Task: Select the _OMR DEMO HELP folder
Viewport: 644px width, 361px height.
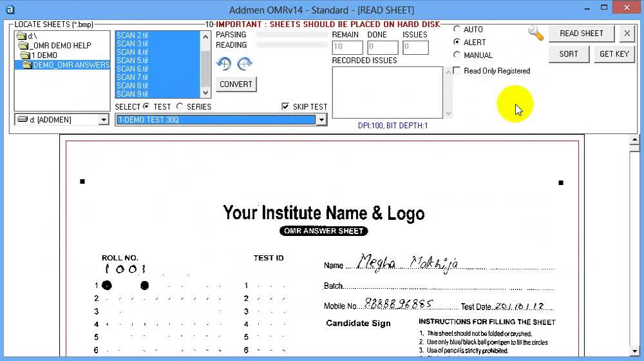Action: pyautogui.click(x=62, y=46)
